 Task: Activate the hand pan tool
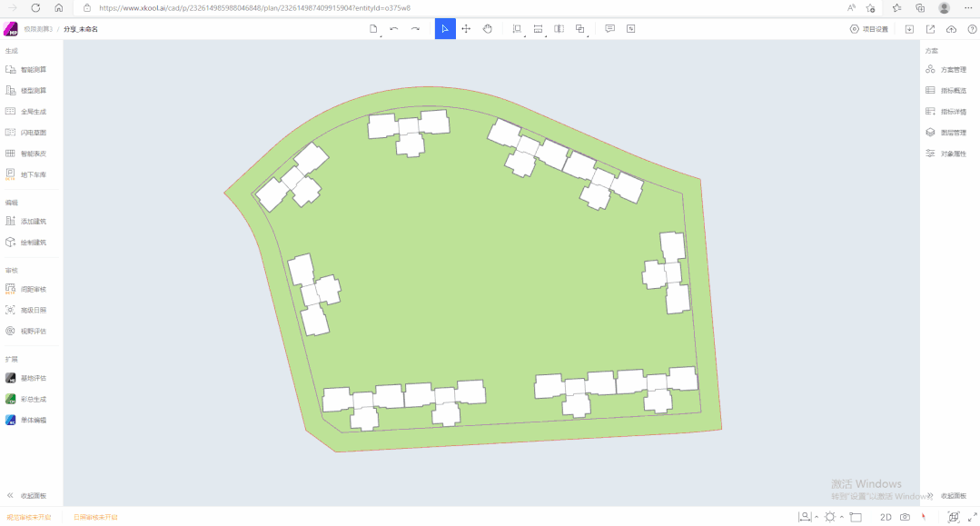pos(487,29)
